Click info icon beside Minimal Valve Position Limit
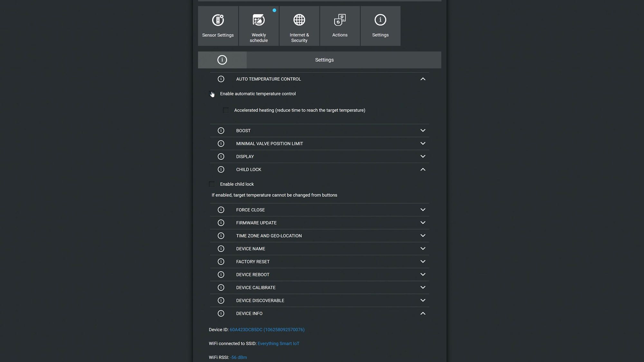644x362 pixels. click(221, 144)
